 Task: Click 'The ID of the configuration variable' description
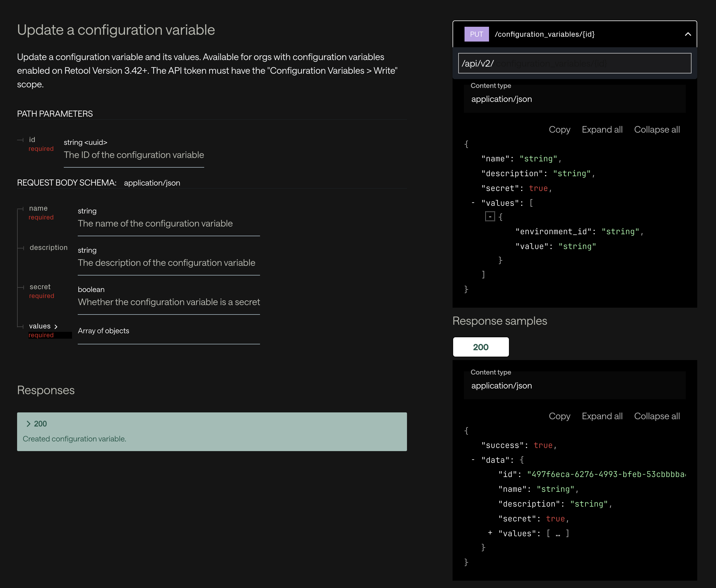click(x=134, y=155)
